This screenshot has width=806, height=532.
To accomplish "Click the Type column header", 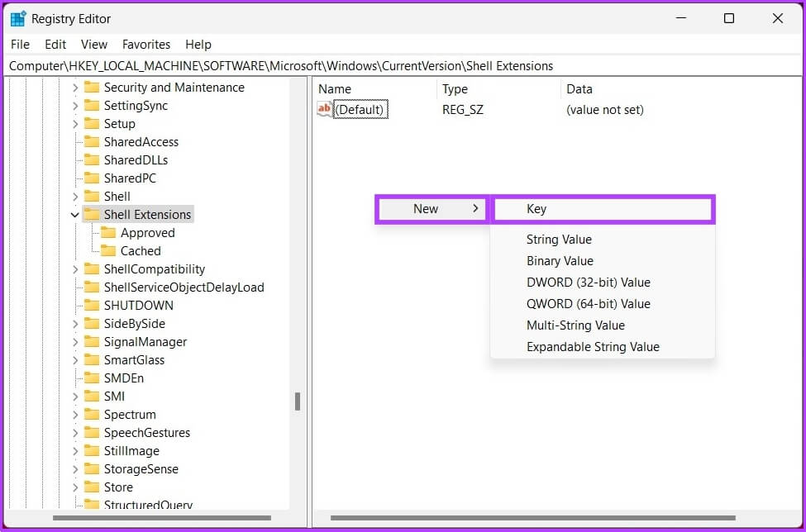I will pos(498,89).
